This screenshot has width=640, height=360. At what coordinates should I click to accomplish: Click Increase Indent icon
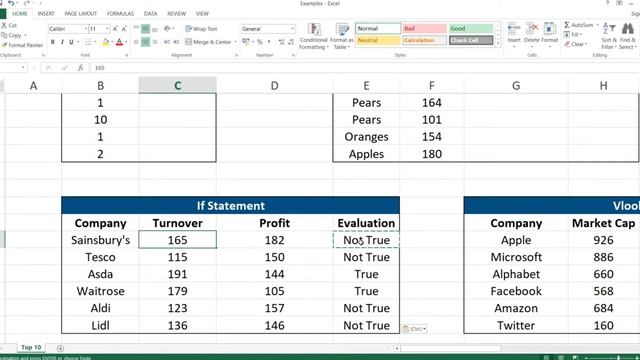(176, 42)
